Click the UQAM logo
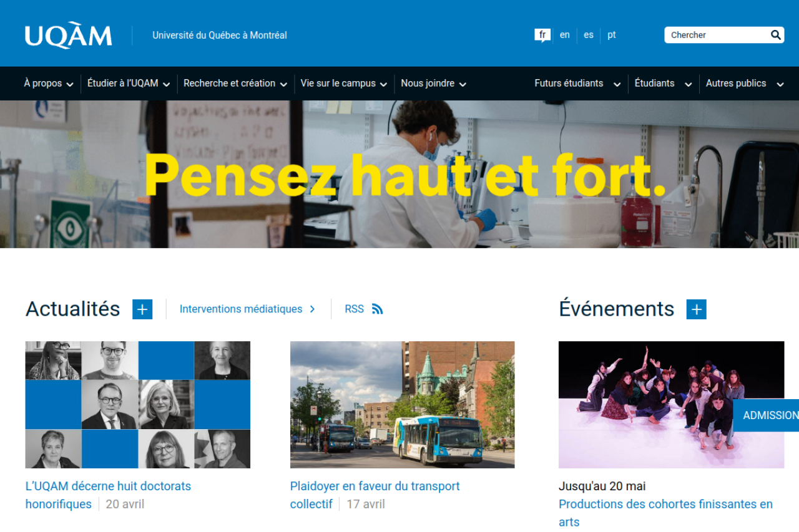This screenshot has width=799, height=532. coord(69,36)
